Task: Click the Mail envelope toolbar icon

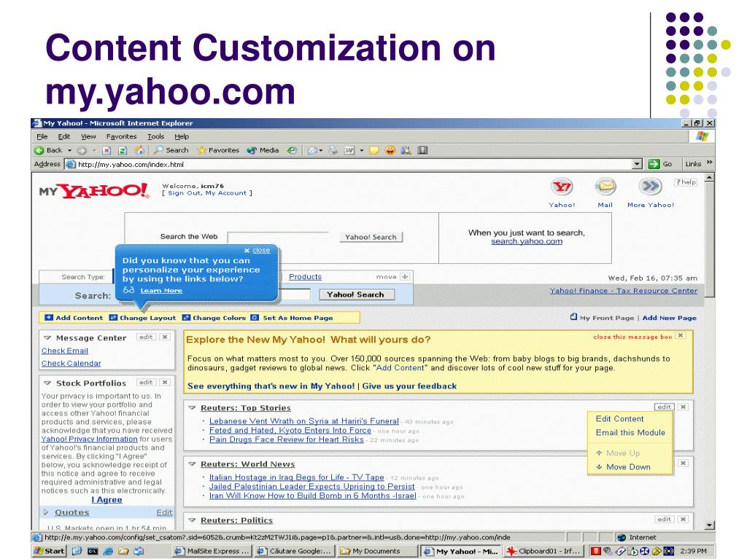Action: (312, 150)
